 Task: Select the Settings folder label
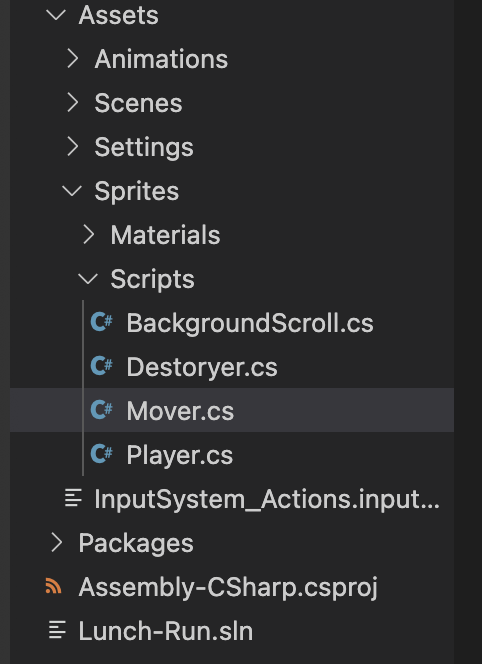(144, 147)
